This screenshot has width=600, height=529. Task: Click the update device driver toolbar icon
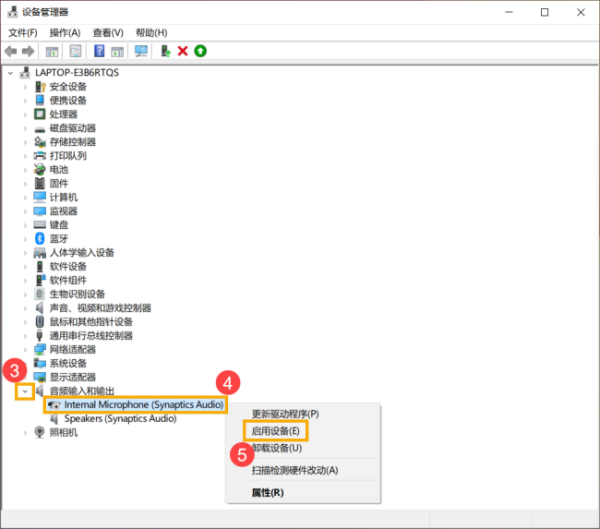(165, 51)
